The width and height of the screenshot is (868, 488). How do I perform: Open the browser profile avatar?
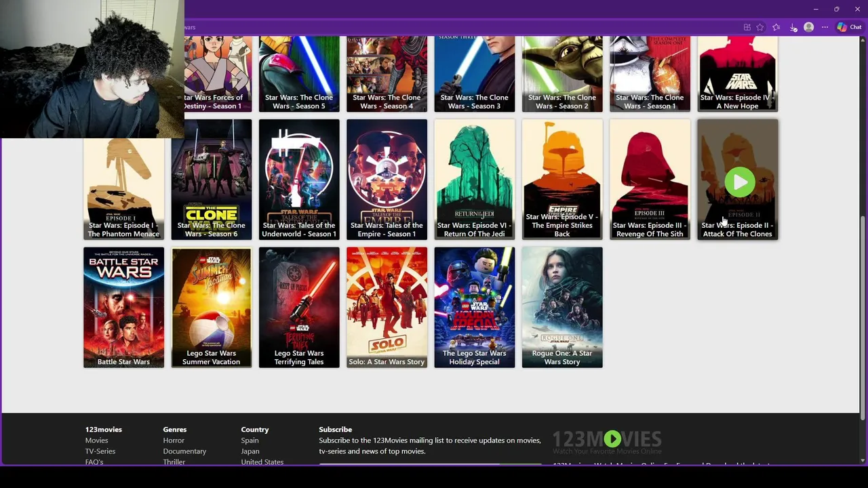808,27
